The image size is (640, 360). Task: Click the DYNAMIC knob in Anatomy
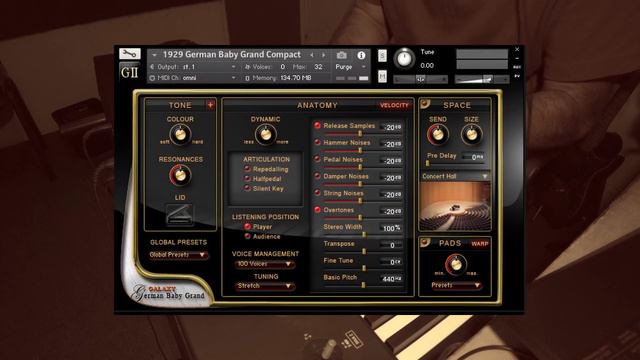click(265, 134)
